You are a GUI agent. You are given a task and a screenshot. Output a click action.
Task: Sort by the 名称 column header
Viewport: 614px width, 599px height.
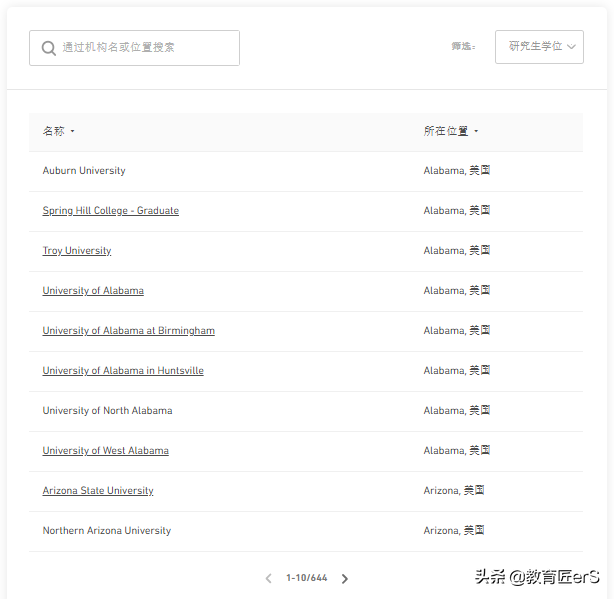coord(58,131)
